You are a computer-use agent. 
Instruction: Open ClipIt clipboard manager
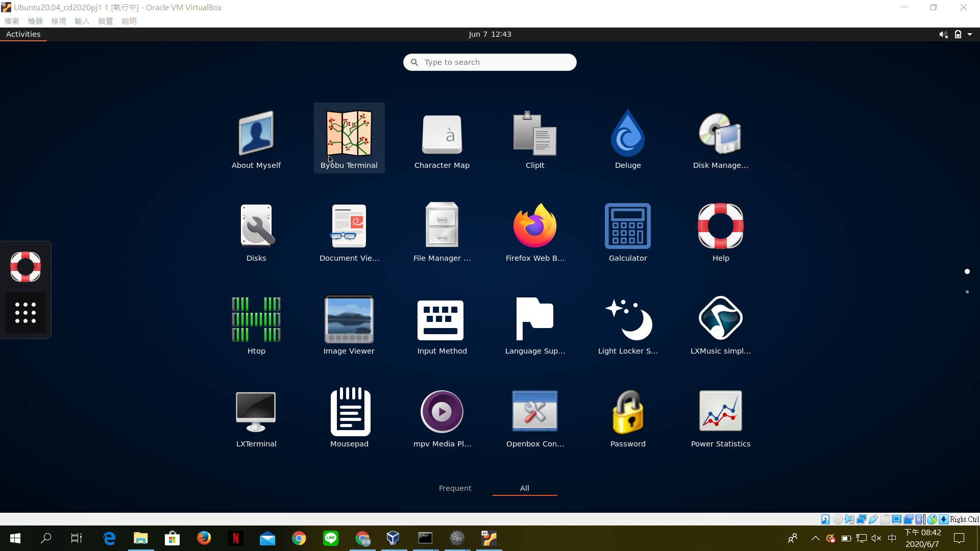[535, 138]
